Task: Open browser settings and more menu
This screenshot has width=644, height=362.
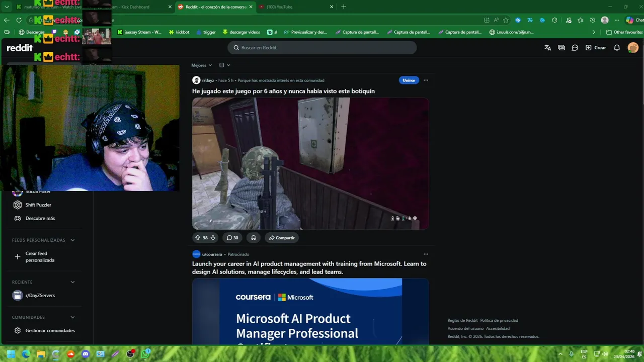Action: [x=617, y=20]
